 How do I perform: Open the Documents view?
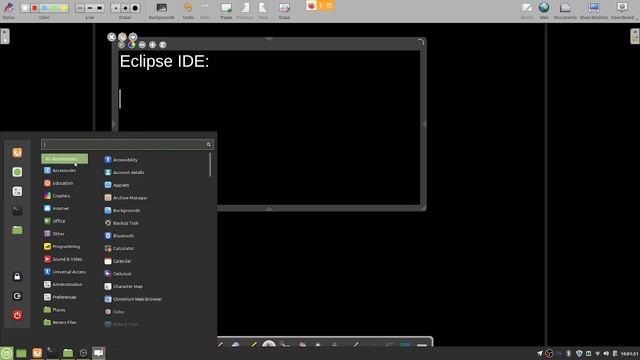(x=565, y=10)
